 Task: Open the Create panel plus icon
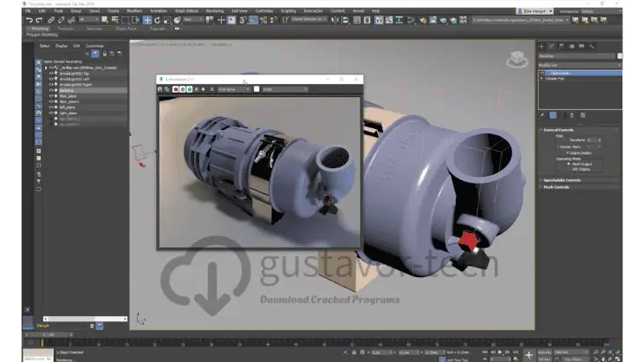click(542, 47)
